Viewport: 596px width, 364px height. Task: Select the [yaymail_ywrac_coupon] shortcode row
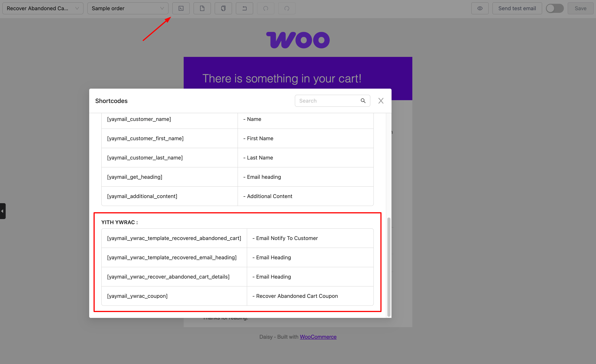coord(137,296)
